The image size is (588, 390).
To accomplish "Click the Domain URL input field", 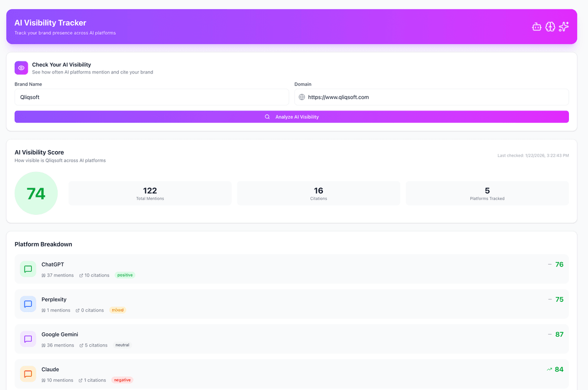I will [436, 97].
